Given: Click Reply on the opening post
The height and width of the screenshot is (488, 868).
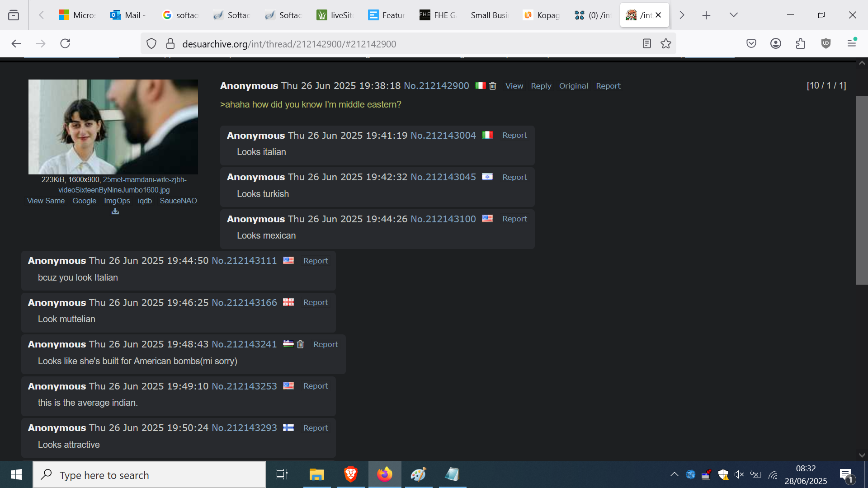Looking at the screenshot, I should point(541,86).
